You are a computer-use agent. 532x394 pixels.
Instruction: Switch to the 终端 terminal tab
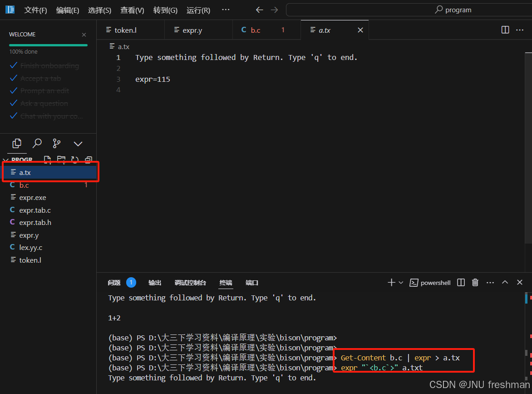[x=226, y=283]
